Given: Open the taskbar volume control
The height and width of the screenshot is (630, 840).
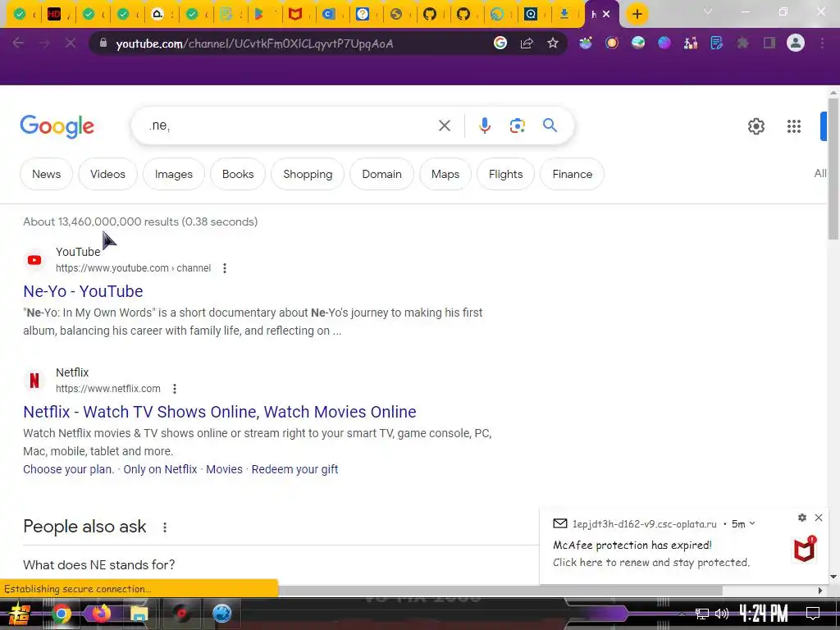Looking at the screenshot, I should coord(722,614).
